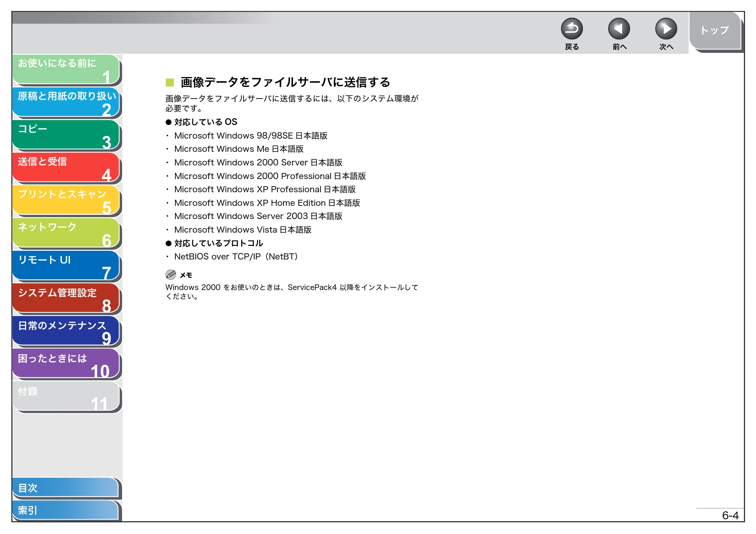756x534 pixels.
Task: Click Microsoft Windows XP Home Edition line
Action: (267, 203)
